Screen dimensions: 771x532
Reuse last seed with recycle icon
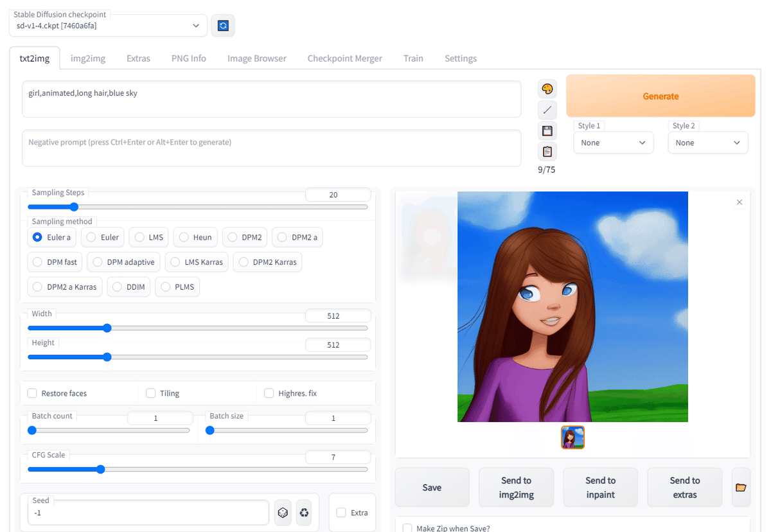[304, 513]
